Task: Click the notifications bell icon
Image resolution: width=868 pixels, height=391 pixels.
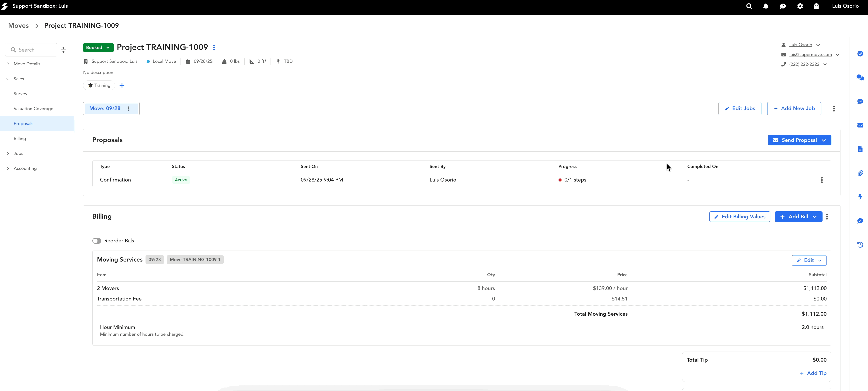Action: coord(766,6)
